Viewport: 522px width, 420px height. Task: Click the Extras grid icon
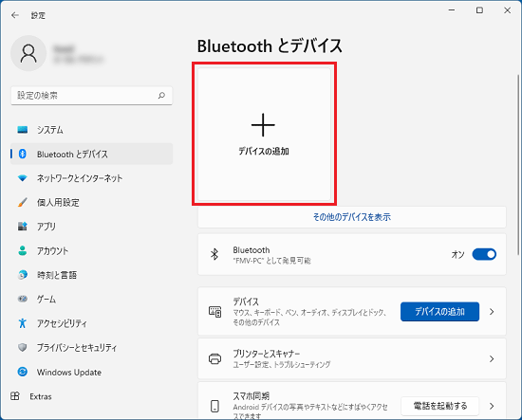[15, 396]
